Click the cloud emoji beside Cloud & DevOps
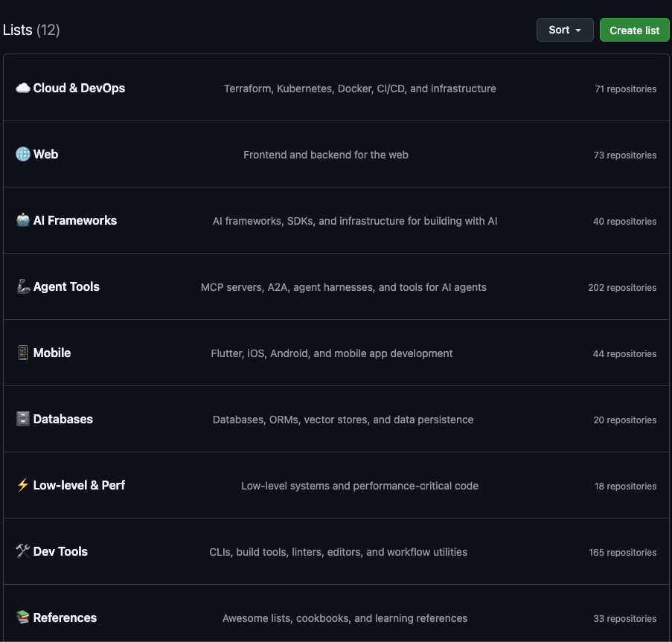672x642 pixels. tap(23, 89)
